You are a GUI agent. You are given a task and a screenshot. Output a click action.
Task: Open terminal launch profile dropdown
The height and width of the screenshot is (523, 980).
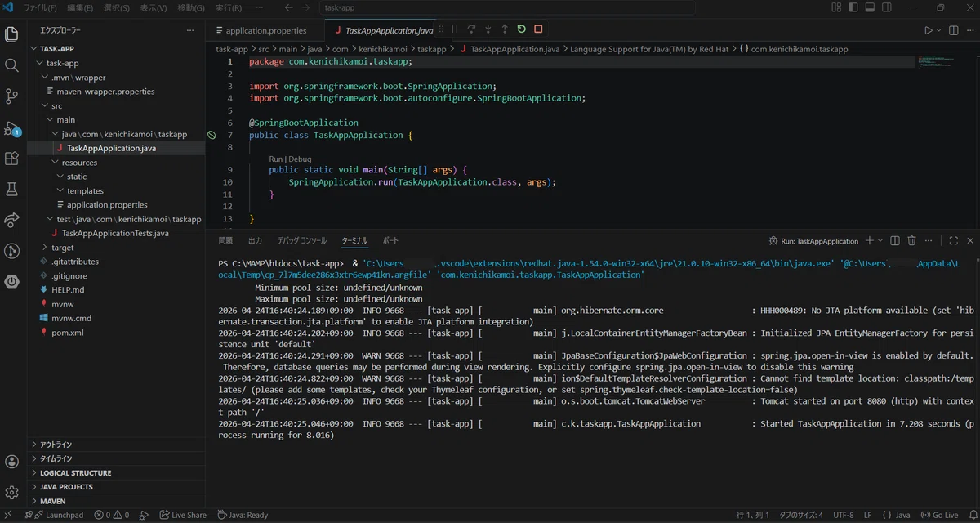point(880,240)
